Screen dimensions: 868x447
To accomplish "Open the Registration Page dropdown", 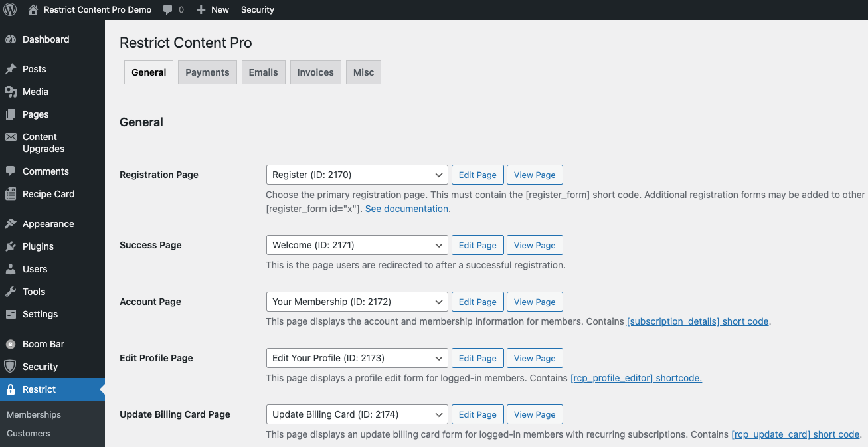I will click(x=357, y=175).
